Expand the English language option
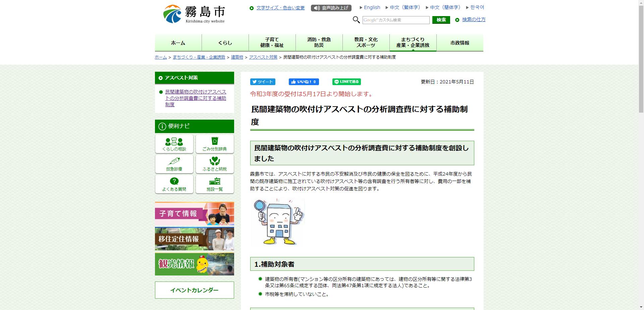The height and width of the screenshot is (310, 644). (371, 7)
